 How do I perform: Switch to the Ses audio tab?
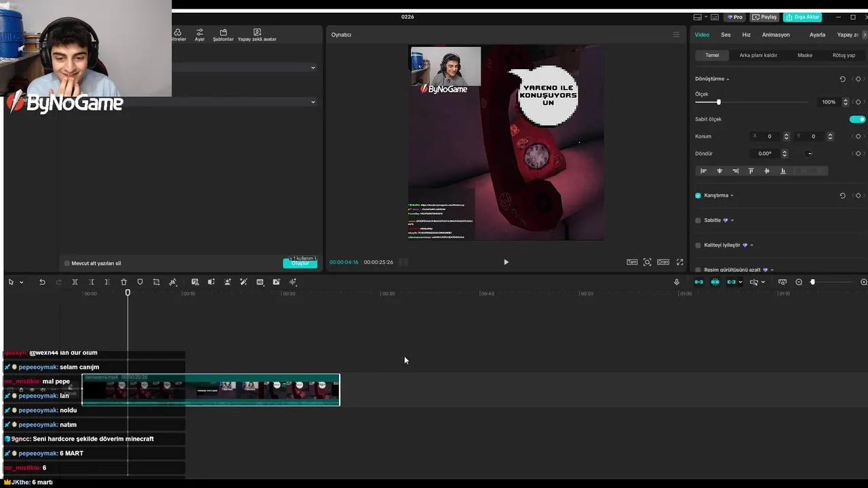tap(726, 35)
